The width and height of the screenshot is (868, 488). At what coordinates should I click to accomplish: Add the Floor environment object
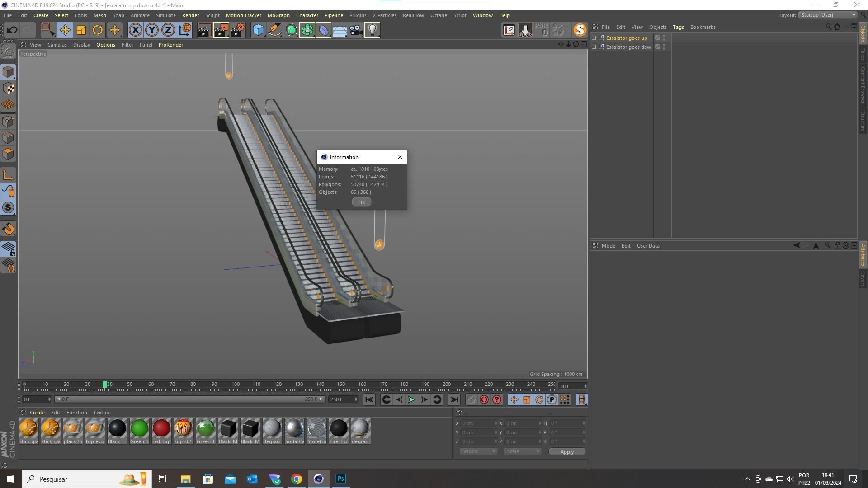(340, 30)
